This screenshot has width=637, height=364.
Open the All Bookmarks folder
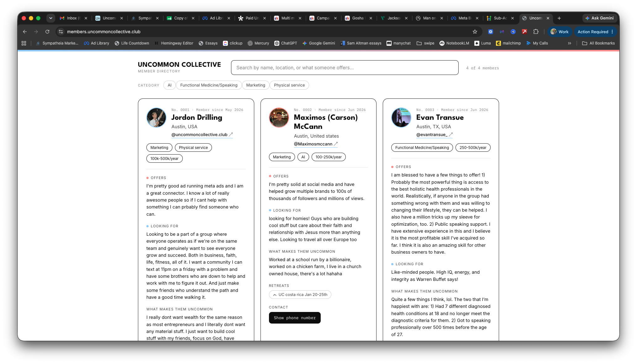[598, 43]
